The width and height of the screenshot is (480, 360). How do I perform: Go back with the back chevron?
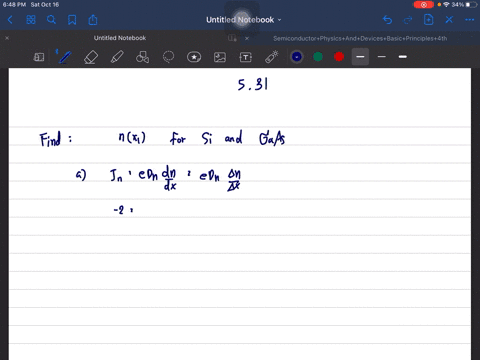point(10,20)
